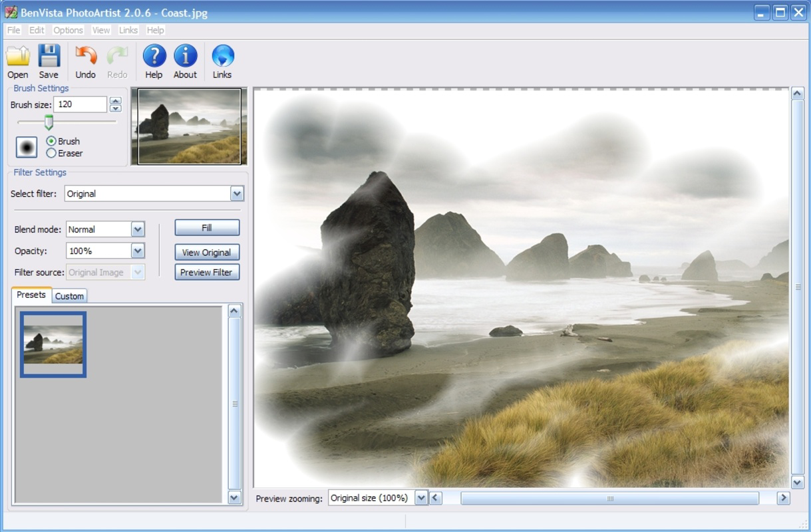This screenshot has height=532, width=811.
Task: Show the About info icon
Action: pos(185,56)
